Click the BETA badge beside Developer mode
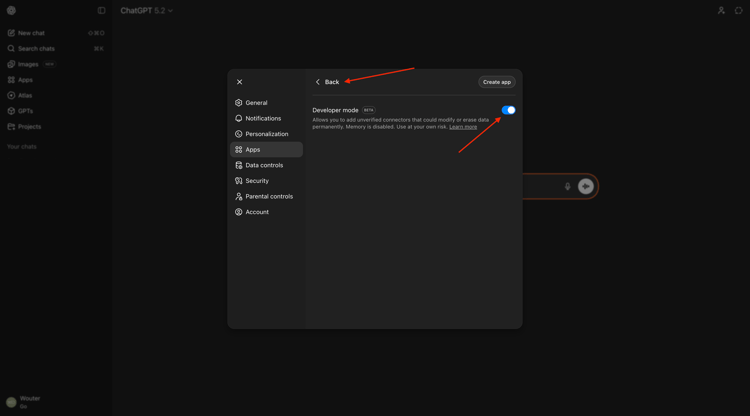The height and width of the screenshot is (416, 750). pos(368,110)
